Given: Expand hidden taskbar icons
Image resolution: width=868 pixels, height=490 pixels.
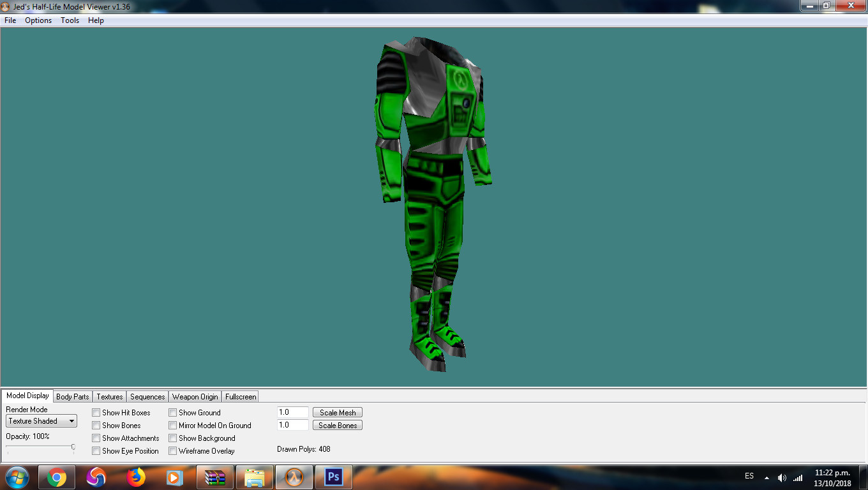Looking at the screenshot, I should point(767,477).
